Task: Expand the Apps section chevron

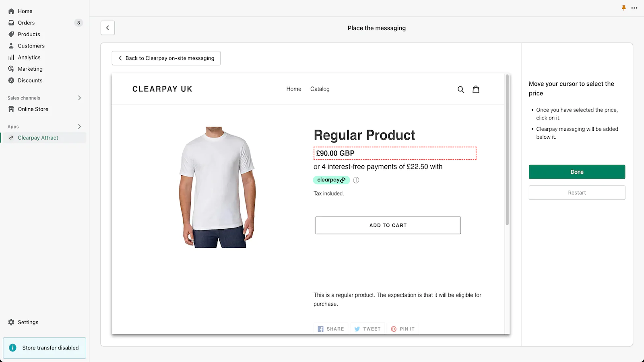Action: pyautogui.click(x=79, y=126)
